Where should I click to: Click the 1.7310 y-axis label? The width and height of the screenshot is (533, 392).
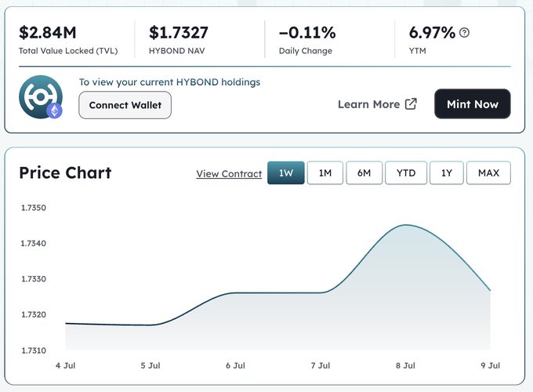33,350
